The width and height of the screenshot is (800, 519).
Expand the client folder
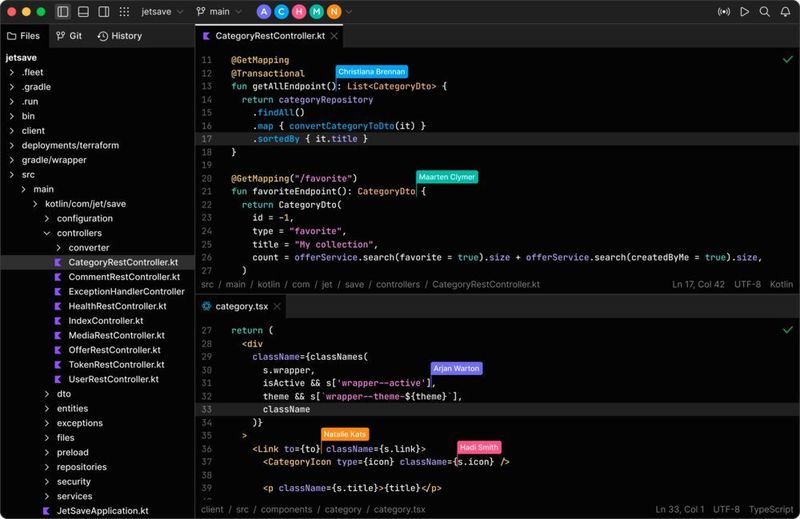12,131
